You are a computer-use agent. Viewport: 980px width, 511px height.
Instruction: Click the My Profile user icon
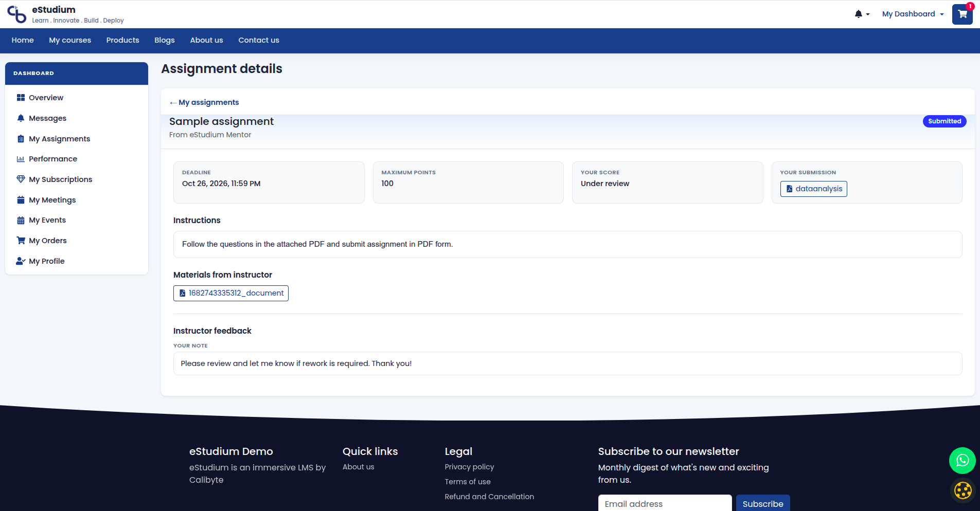21,261
